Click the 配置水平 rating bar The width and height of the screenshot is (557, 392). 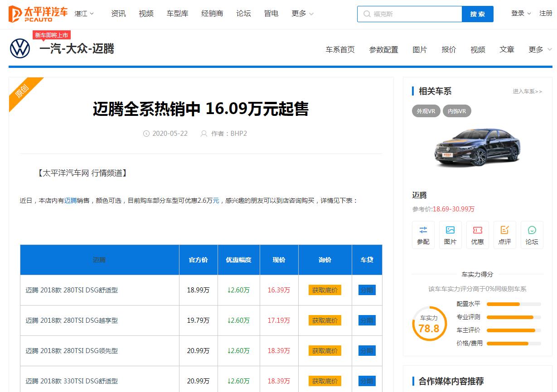[x=514, y=304]
